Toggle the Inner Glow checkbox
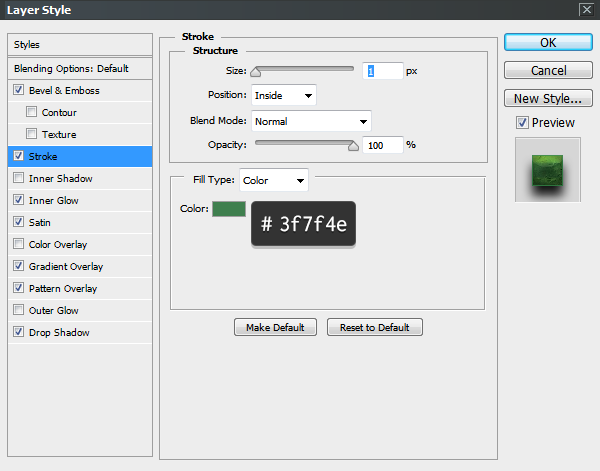Viewport: 600px width, 471px height. (x=18, y=200)
